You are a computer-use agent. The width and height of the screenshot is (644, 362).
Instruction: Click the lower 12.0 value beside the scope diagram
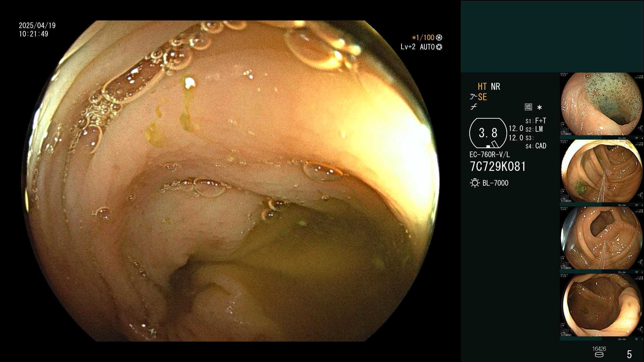(x=516, y=137)
